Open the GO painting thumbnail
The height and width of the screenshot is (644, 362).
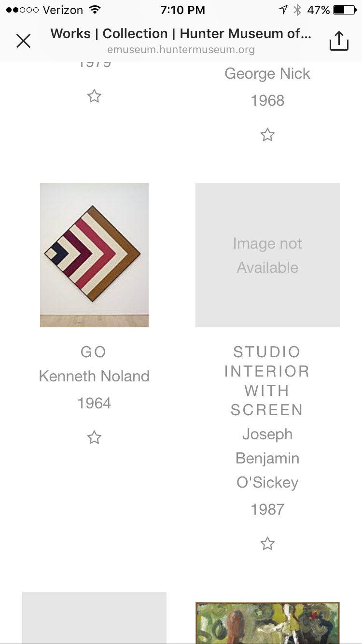coord(94,255)
